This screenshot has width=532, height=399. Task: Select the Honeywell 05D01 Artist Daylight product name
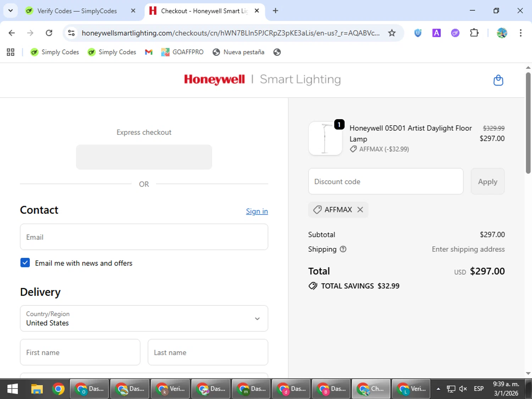click(x=411, y=133)
